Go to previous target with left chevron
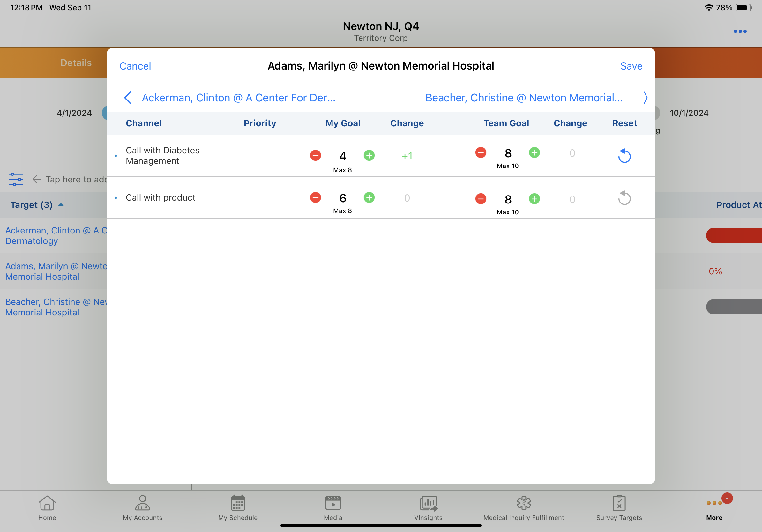Viewport: 762px width, 532px height. [x=128, y=98]
